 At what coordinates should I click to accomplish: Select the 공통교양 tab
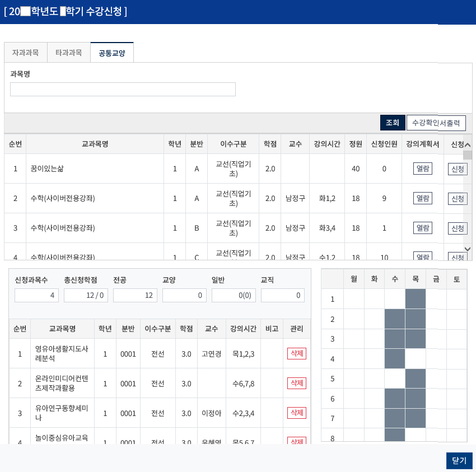coord(112,52)
